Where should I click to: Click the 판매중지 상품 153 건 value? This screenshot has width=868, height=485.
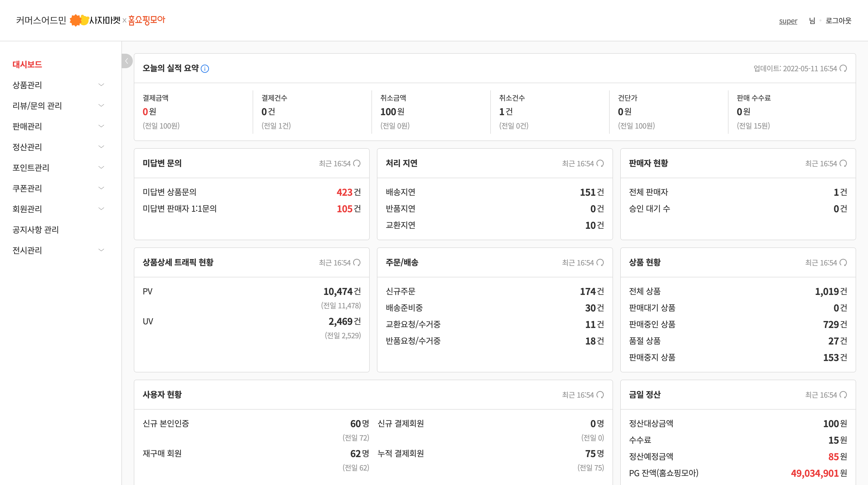tap(835, 357)
